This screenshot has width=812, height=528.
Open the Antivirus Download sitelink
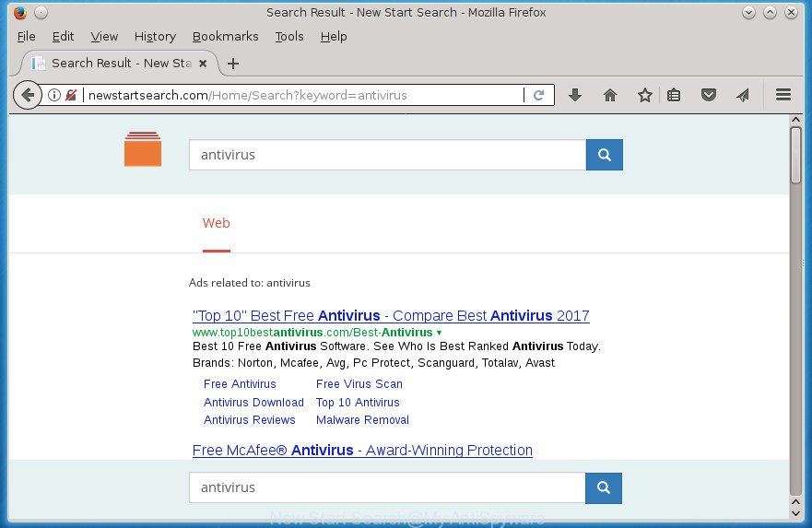(253, 402)
